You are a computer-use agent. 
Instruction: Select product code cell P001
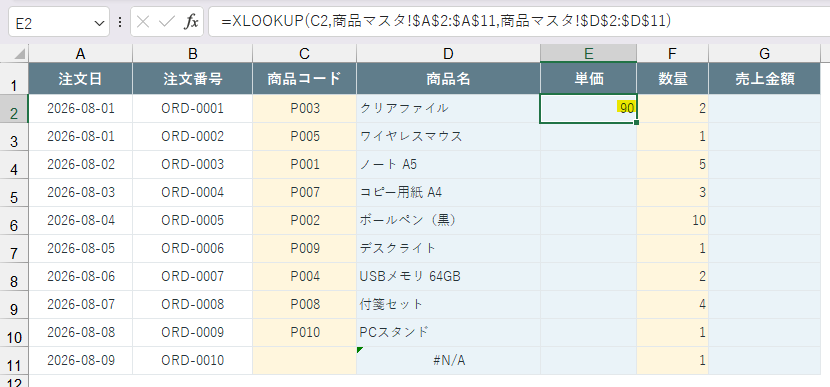(304, 165)
